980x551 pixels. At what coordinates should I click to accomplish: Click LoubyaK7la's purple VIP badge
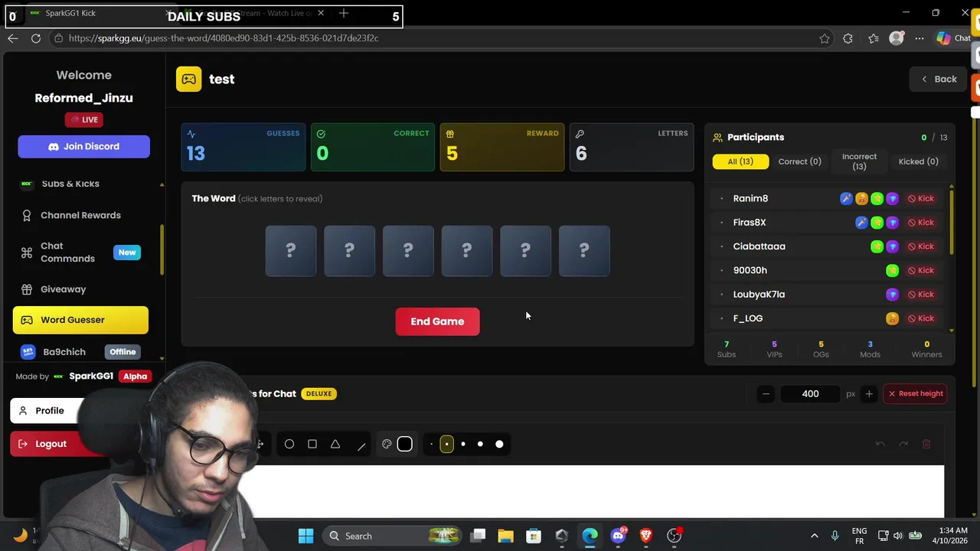click(x=892, y=295)
